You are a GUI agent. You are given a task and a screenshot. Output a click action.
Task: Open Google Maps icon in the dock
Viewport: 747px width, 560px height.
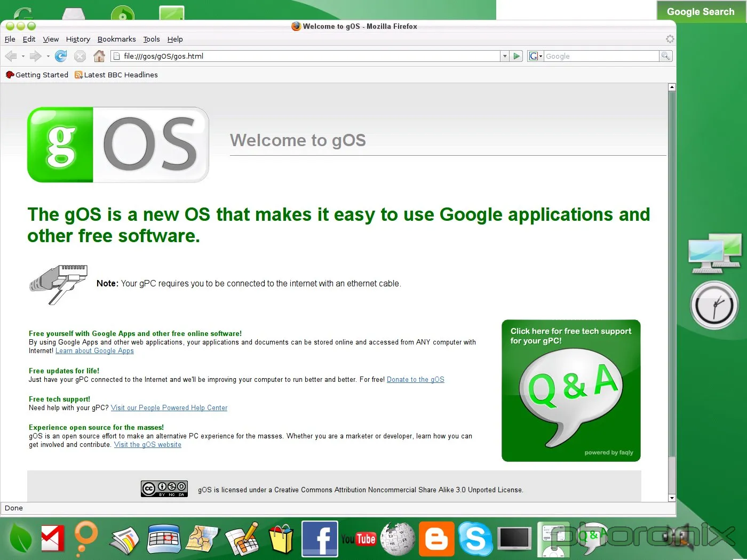pos(202,539)
